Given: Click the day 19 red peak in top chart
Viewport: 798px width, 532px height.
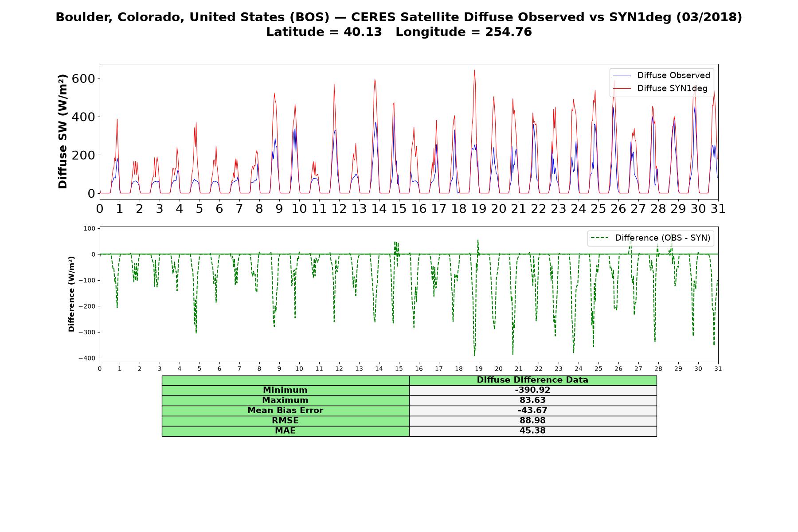Looking at the screenshot, I should click(x=474, y=70).
